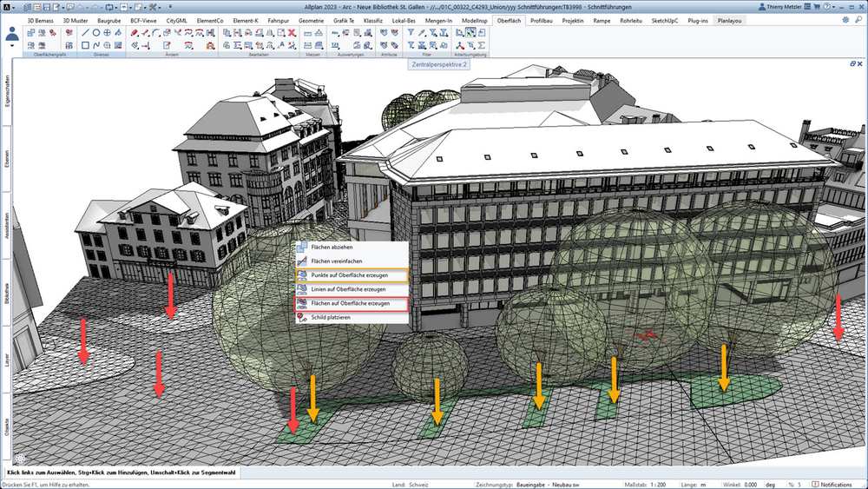Click the Sigma icon in Arbeitsumgebung group
Image resolution: width=868 pixels, height=489 pixels.
[482, 45]
